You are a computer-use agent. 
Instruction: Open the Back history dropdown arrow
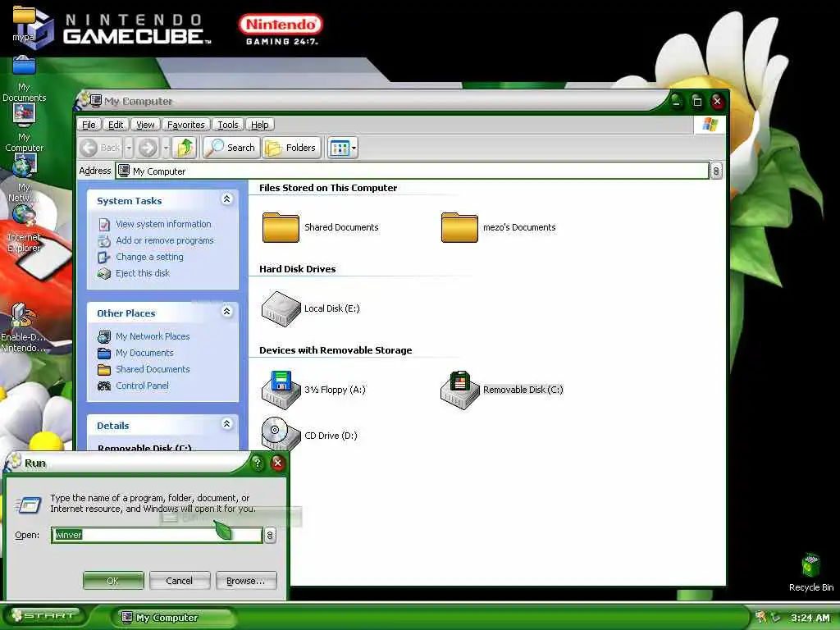tap(129, 148)
